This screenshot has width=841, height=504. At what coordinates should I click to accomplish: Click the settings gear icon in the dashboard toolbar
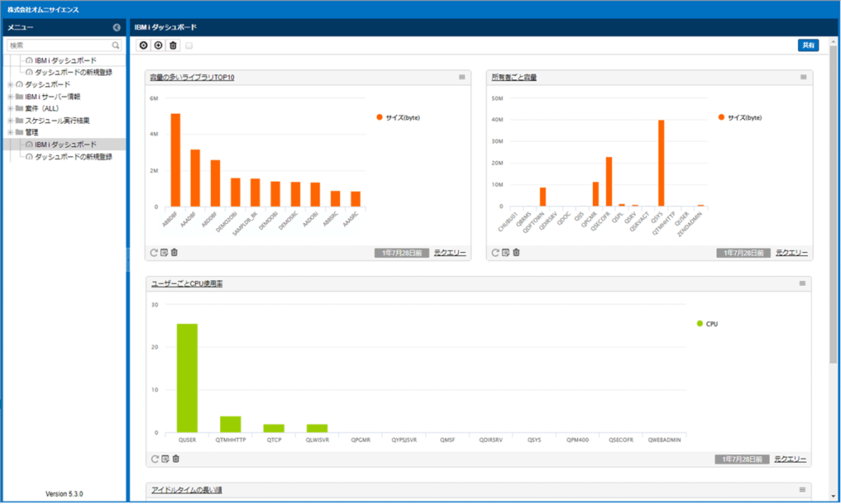pos(143,45)
